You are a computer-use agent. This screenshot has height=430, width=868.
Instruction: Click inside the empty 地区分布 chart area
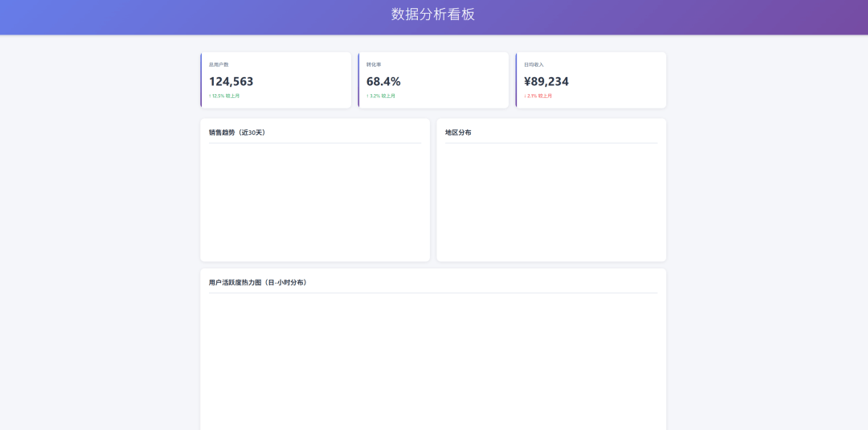(x=551, y=201)
